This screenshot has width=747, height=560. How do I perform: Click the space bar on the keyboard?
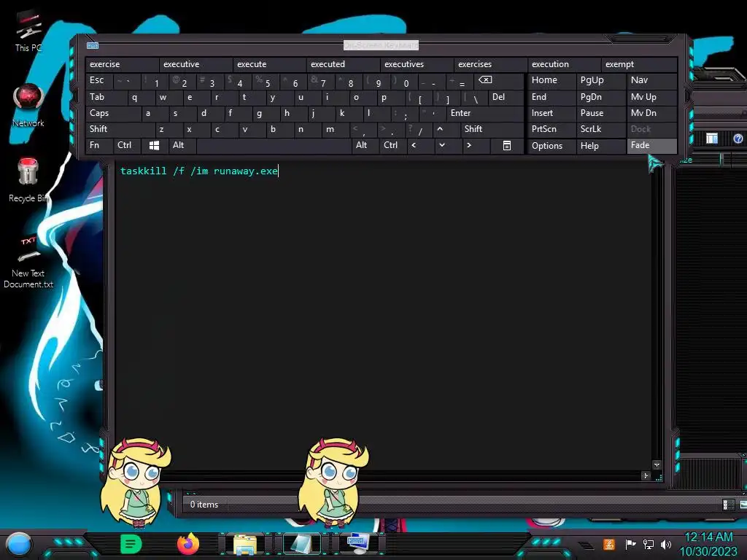point(274,145)
